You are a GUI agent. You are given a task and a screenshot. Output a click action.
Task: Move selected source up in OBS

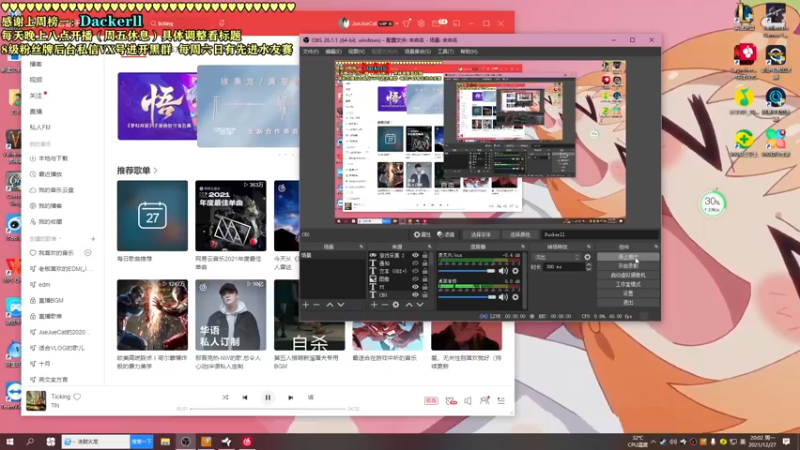coord(409,305)
